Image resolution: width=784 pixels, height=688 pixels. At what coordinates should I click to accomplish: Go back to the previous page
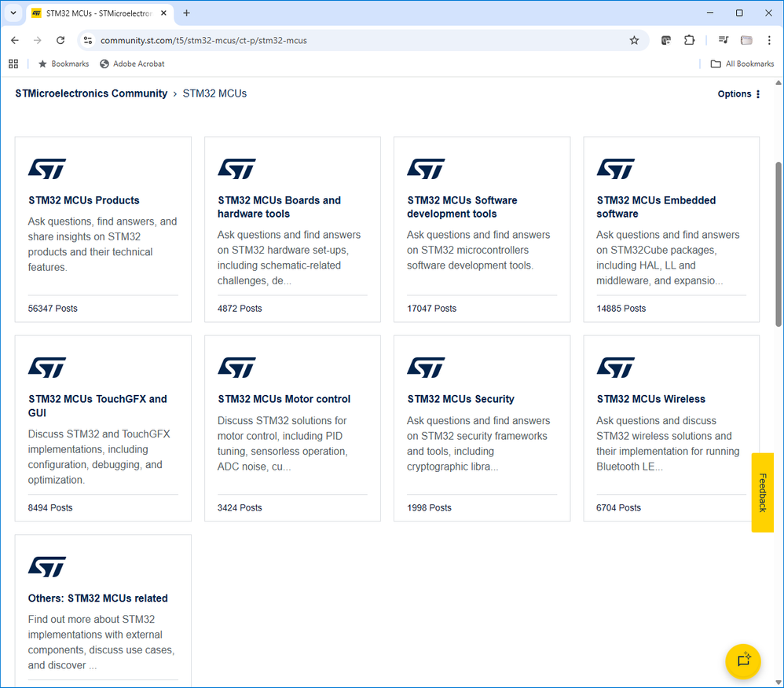15,41
